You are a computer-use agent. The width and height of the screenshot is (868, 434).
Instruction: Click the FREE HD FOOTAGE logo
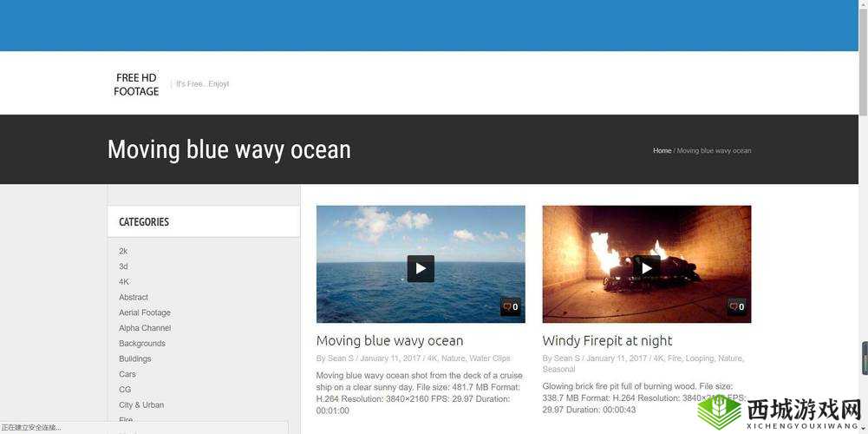point(136,84)
